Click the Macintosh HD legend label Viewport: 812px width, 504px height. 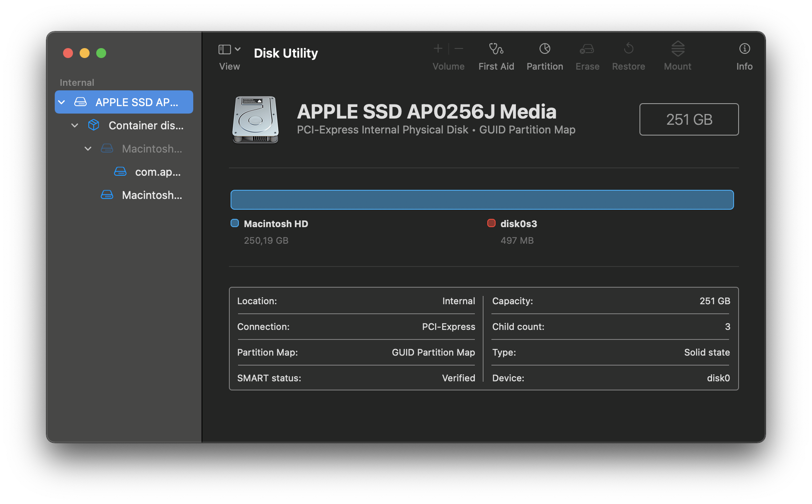(276, 224)
